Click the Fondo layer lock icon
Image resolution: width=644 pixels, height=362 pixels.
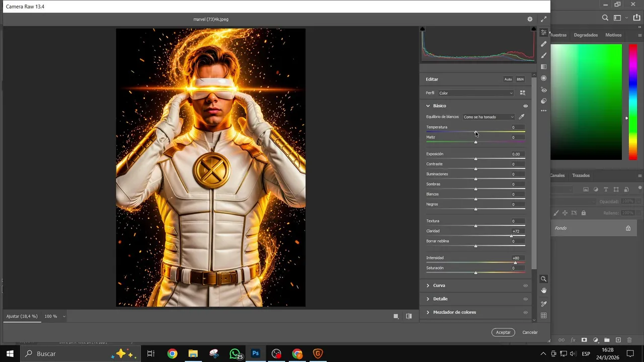point(628,228)
